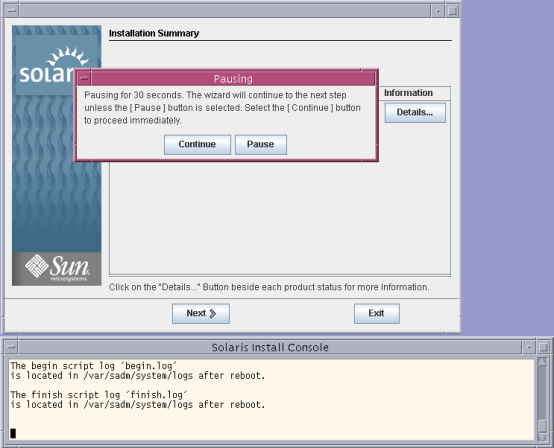Screen dimensions: 554x448
Task: Click the Next button
Action: [201, 313]
